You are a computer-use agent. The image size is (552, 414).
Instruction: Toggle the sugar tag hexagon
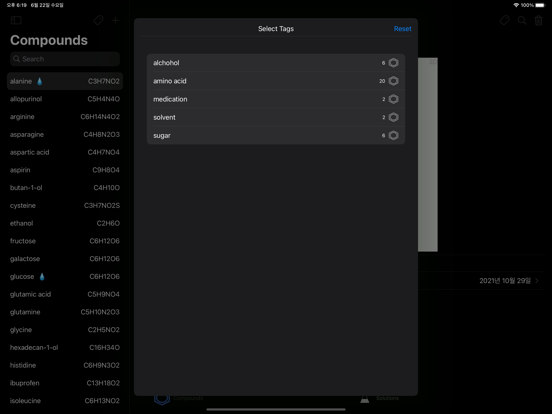pyautogui.click(x=393, y=136)
